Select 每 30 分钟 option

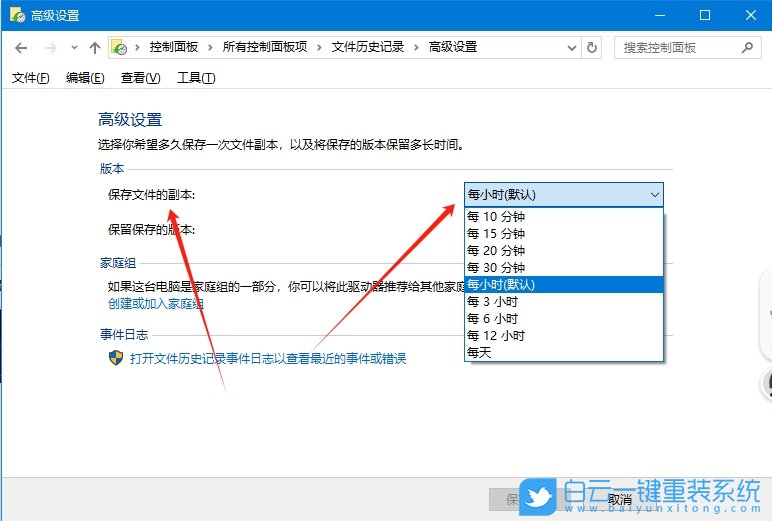[x=564, y=267]
